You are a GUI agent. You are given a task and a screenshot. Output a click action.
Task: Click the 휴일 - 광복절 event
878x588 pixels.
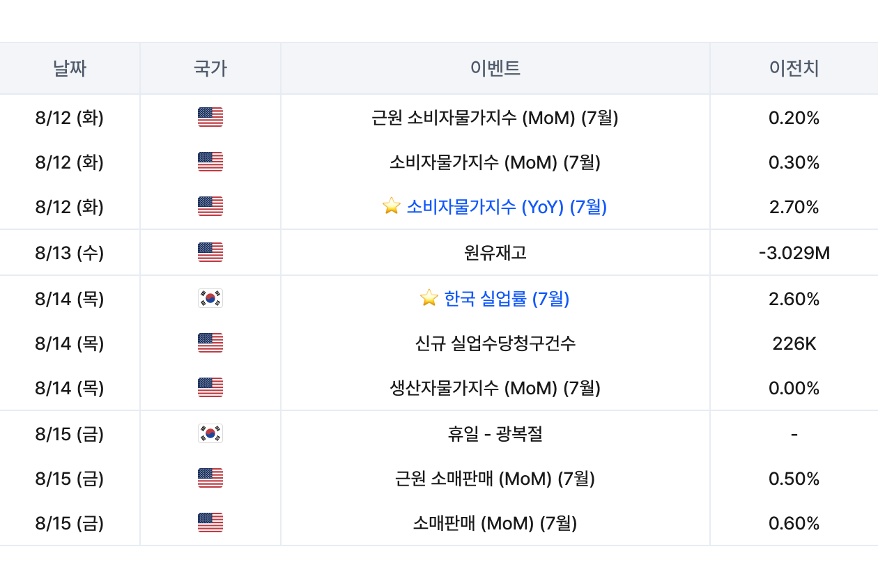point(495,434)
